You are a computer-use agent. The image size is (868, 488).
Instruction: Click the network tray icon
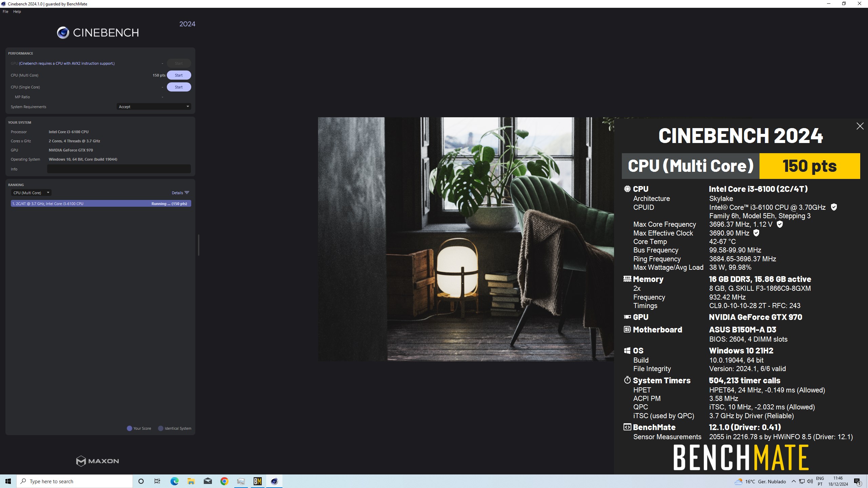pyautogui.click(x=802, y=482)
